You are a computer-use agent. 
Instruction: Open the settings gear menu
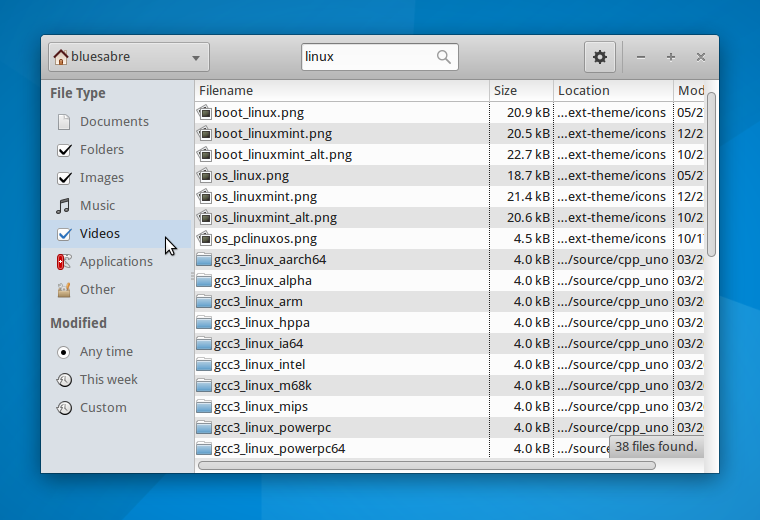(600, 57)
